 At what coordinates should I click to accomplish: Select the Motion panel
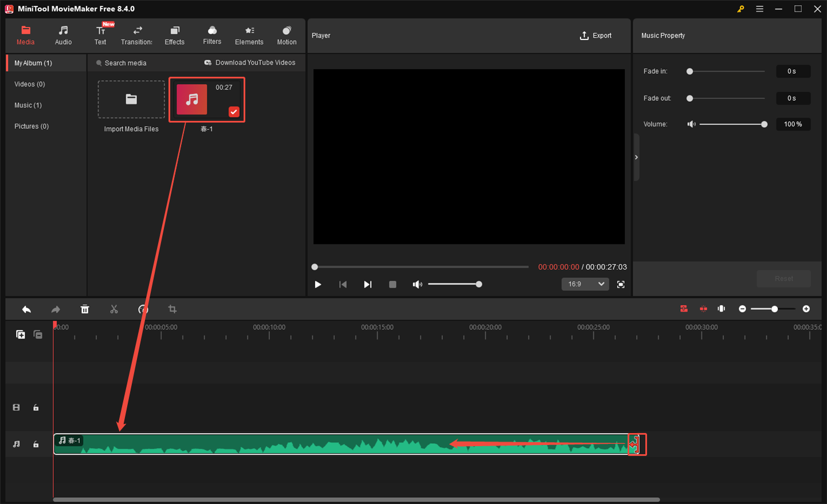[x=287, y=34]
